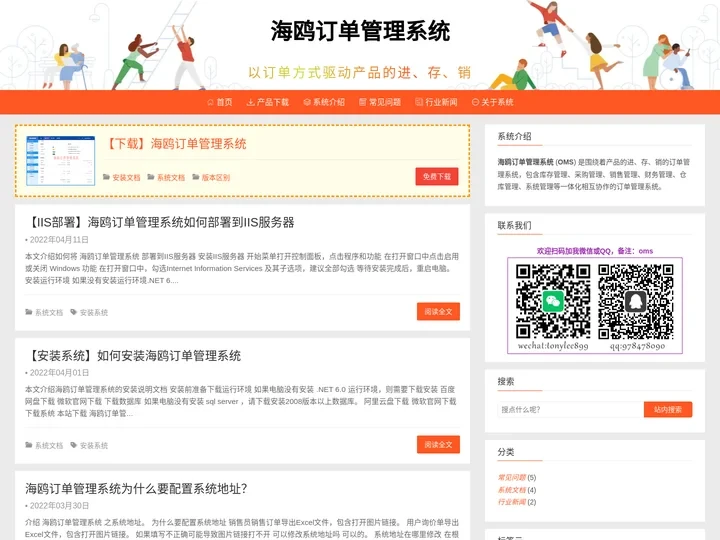Viewport: 720px width, 540px height.
Task: Open the 系统文档 link in download card
Action: (x=171, y=178)
